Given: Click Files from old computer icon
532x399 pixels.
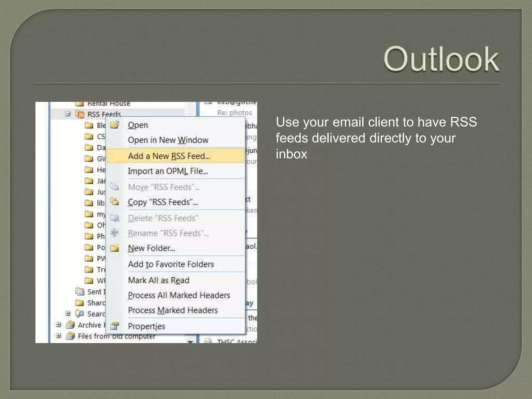Looking at the screenshot, I should click(70, 336).
